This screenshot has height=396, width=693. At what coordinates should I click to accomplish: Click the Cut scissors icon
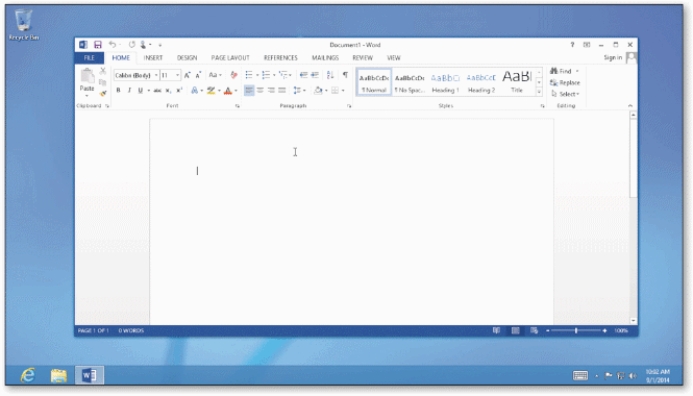[103, 71]
